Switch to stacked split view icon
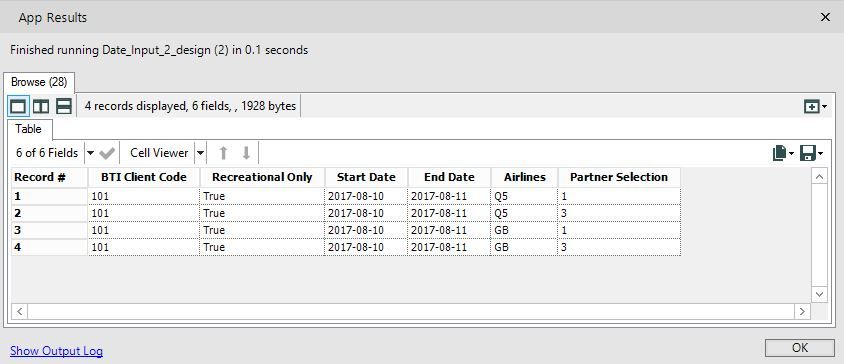 click(x=64, y=106)
